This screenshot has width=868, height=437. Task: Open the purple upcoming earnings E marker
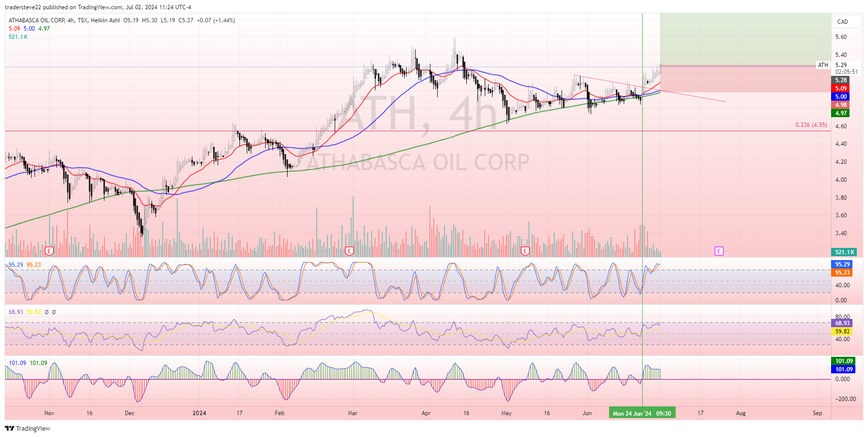pyautogui.click(x=719, y=251)
